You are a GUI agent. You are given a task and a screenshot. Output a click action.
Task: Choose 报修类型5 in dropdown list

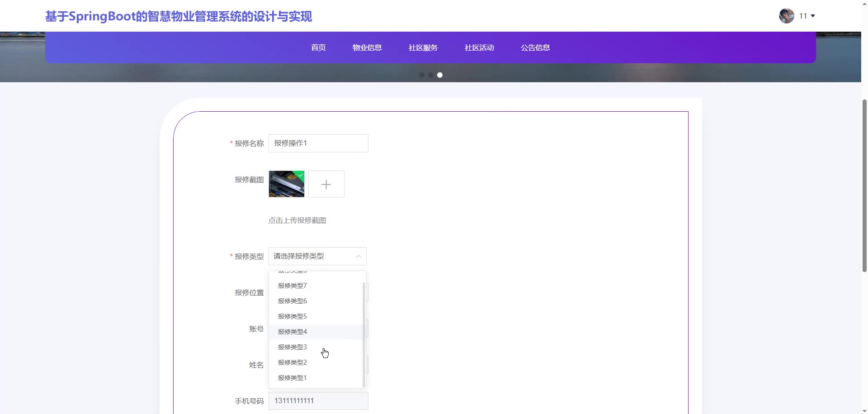pos(292,316)
